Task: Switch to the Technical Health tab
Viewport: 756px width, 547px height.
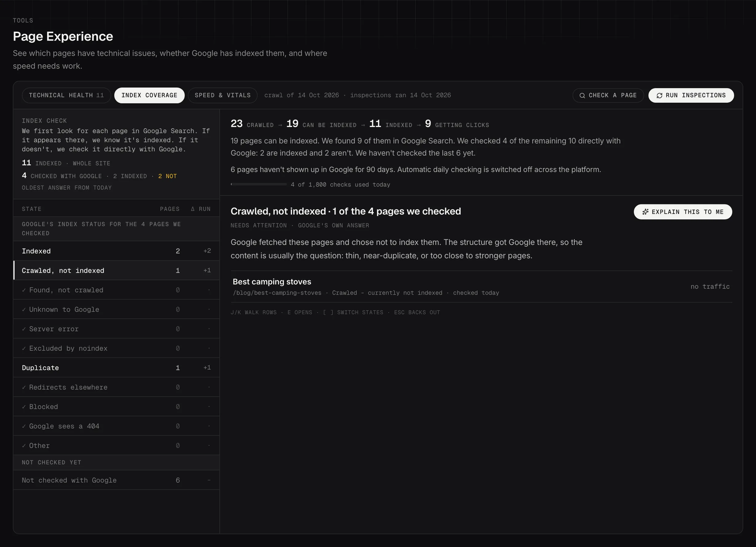Action: pos(66,95)
